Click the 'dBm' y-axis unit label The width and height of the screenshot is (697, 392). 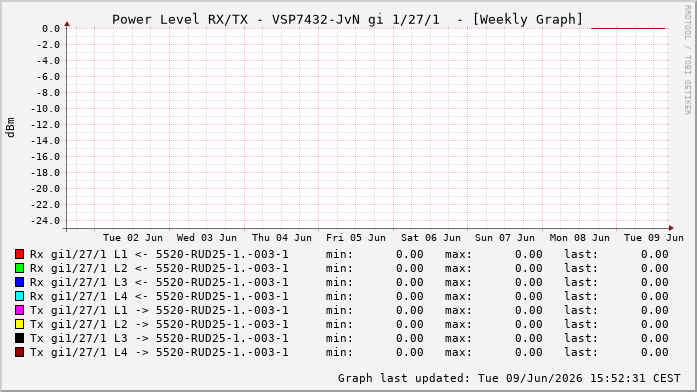click(11, 128)
